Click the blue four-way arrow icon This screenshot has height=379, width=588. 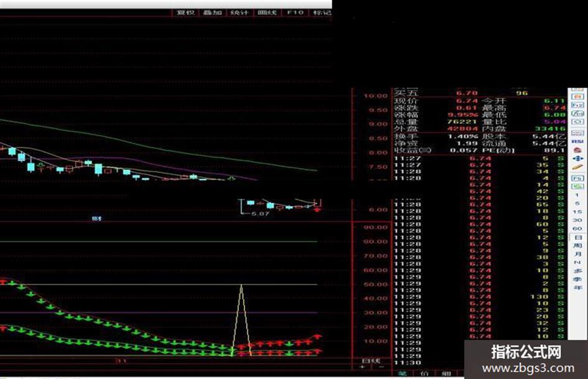tap(577, 159)
